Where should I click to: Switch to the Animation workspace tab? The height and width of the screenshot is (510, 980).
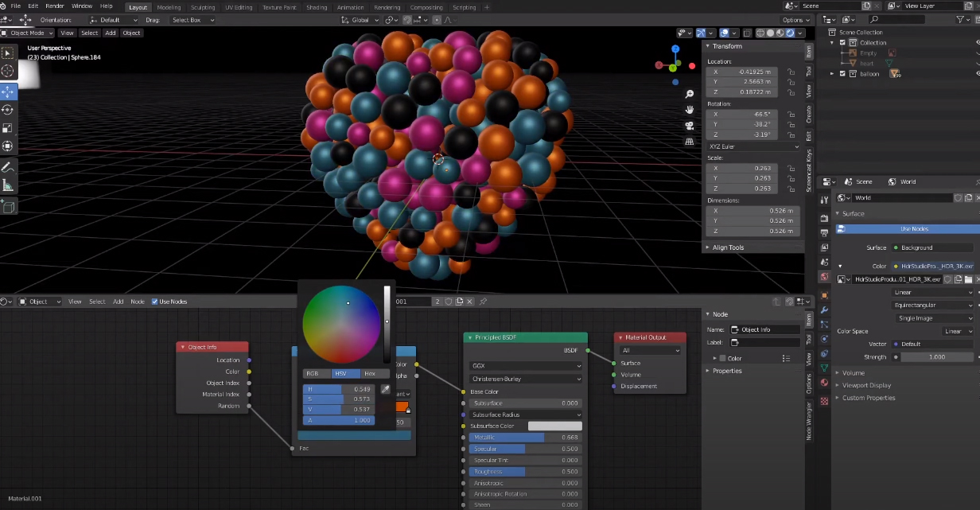351,7
